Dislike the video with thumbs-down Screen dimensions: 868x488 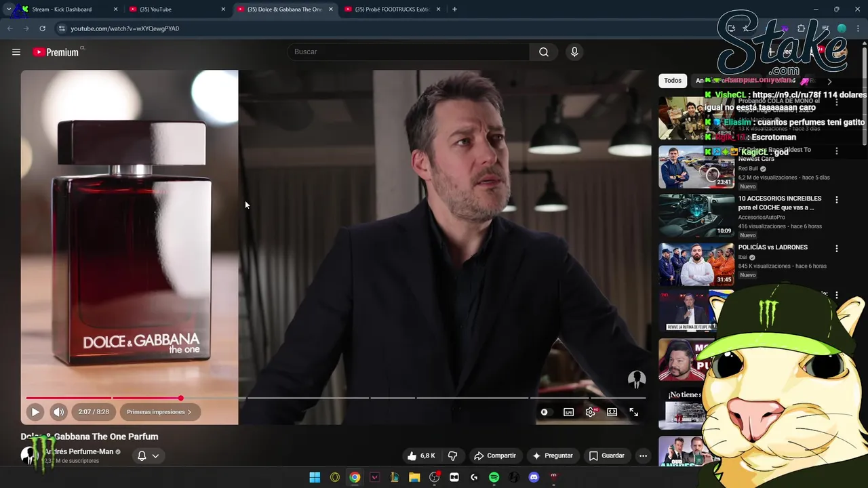(452, 455)
